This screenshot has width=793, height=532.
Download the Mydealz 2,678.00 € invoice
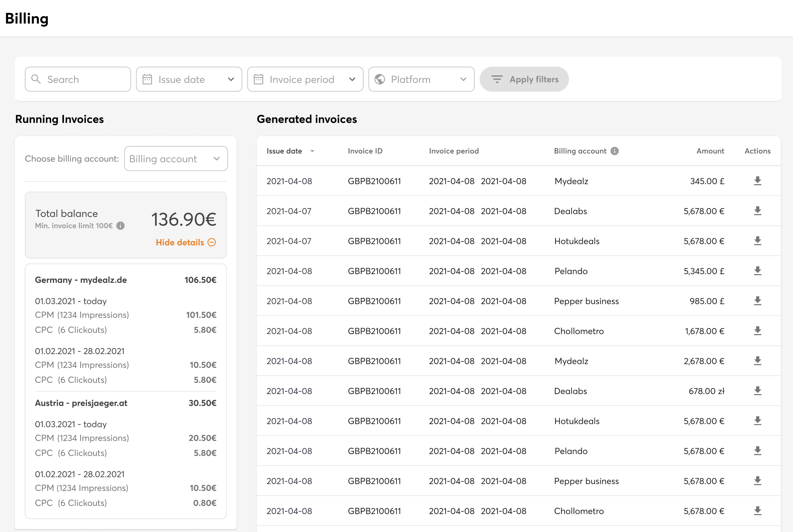[x=758, y=361]
